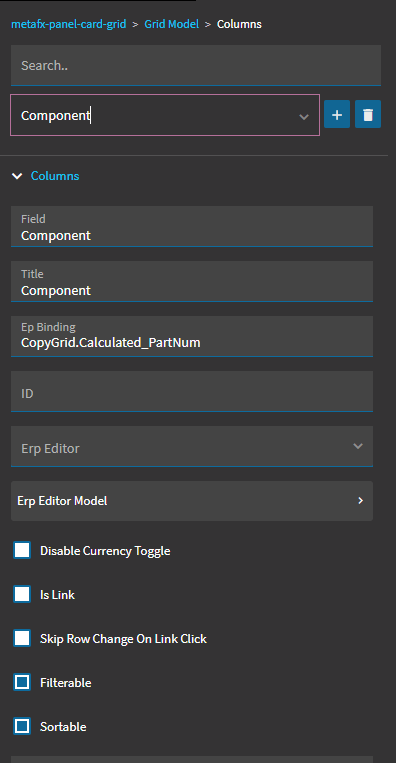Edit the Title input field
The image size is (396, 763).
click(x=192, y=281)
